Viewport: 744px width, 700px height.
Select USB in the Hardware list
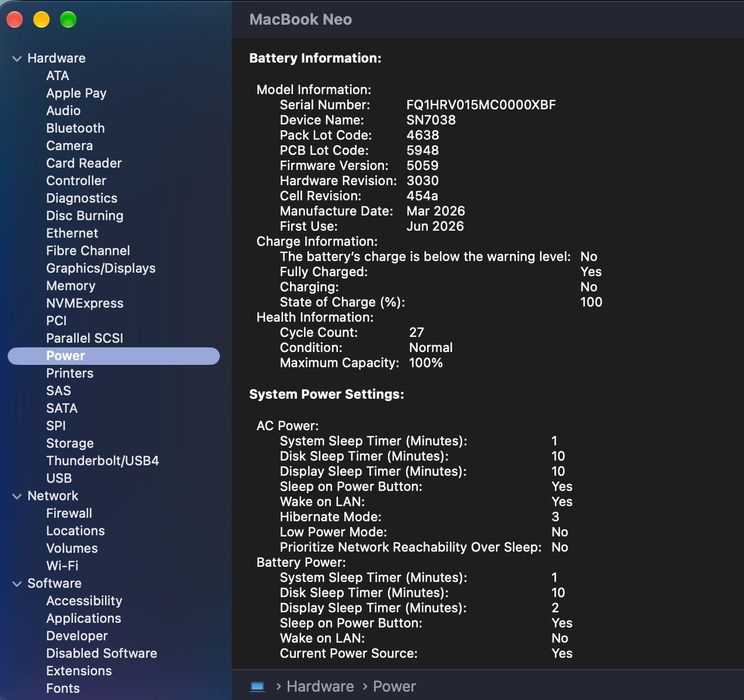tap(59, 478)
